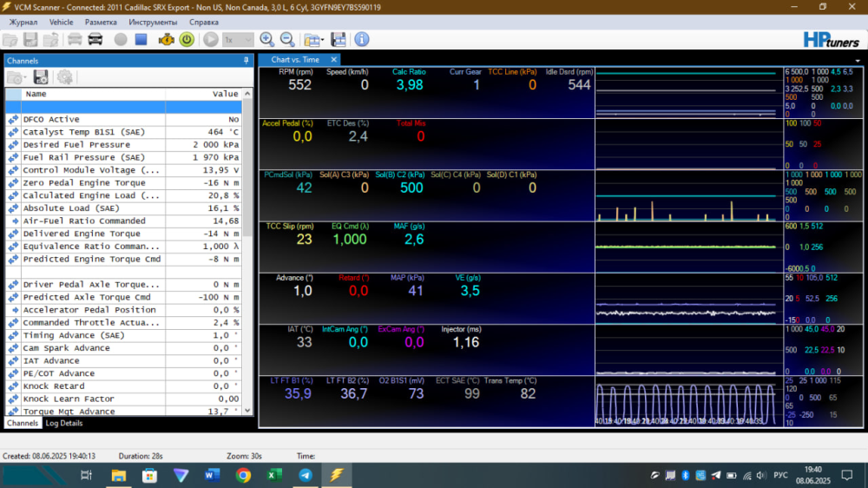868x488 pixels.
Task: Click the black vehicle connect icon
Action: 95,39
